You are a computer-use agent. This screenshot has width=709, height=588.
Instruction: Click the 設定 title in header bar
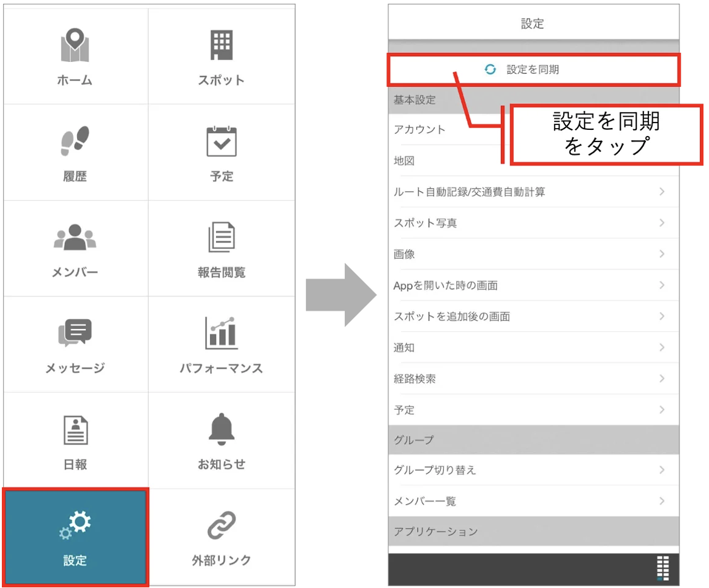(533, 23)
